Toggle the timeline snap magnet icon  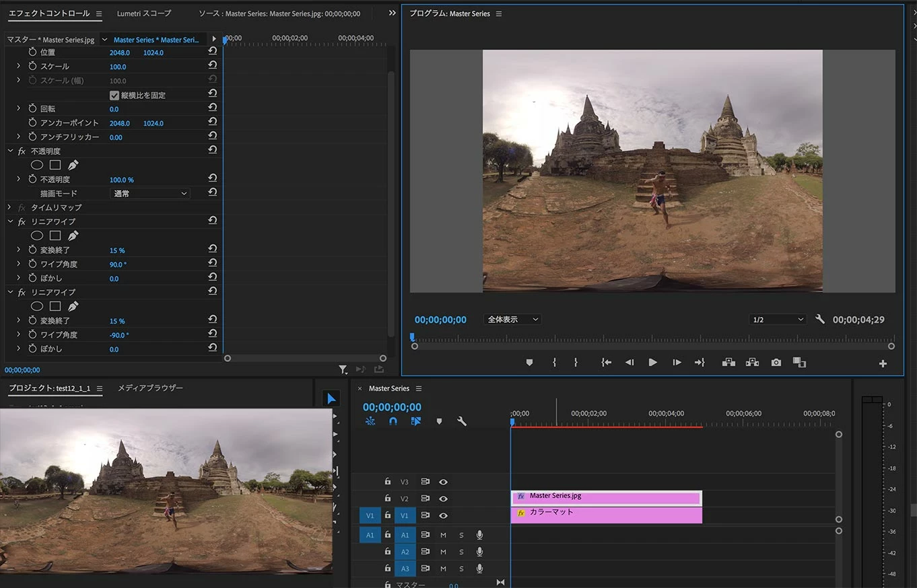(393, 421)
